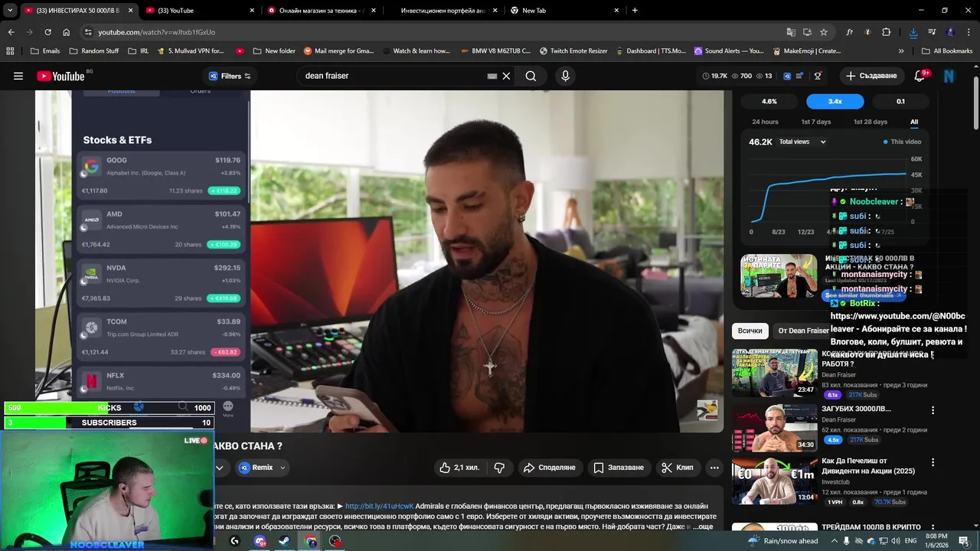Open the Chrome three-dot menu
980x551 pixels.
tap(969, 32)
